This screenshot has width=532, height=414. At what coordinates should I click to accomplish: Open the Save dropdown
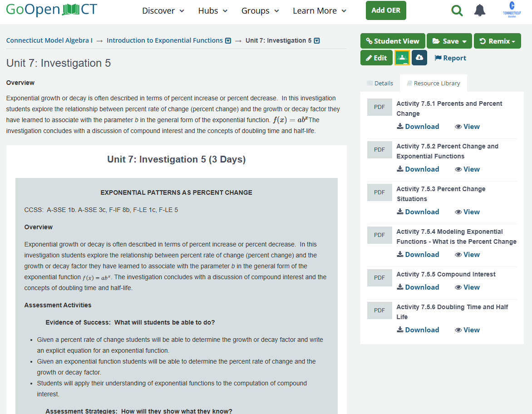[x=449, y=41]
